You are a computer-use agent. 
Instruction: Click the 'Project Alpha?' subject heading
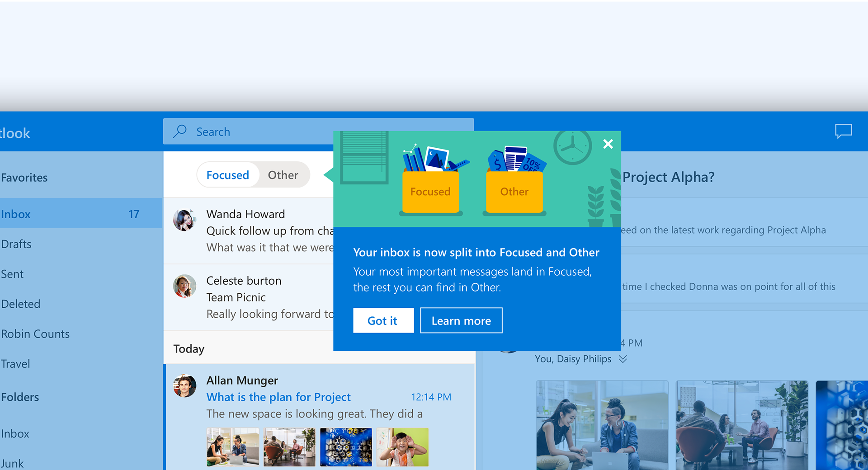[x=668, y=177]
